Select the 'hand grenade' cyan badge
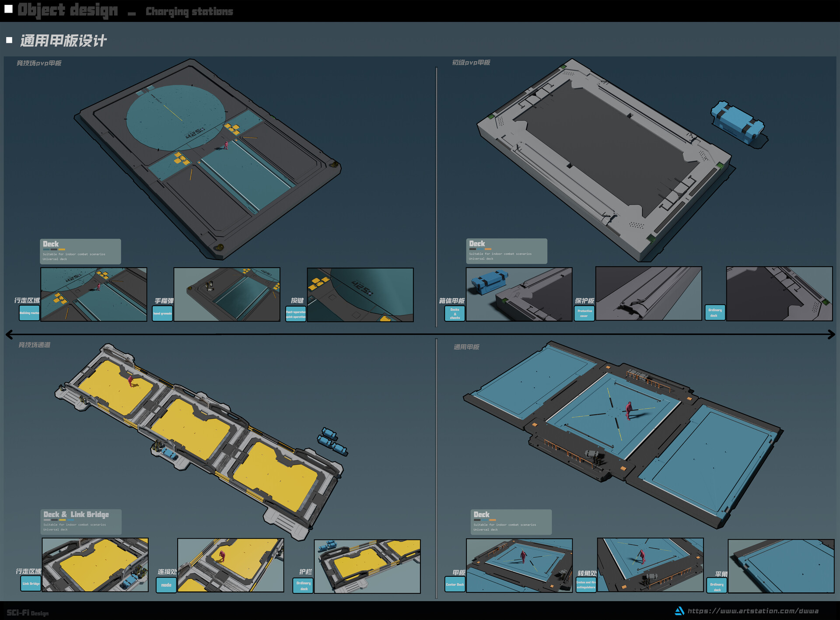The width and height of the screenshot is (840, 620). tap(162, 312)
